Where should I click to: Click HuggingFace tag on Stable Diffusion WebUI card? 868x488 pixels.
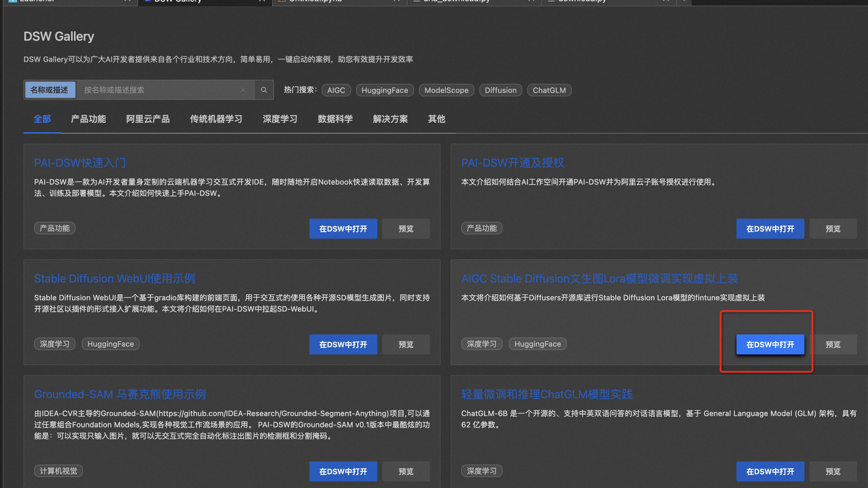point(111,344)
